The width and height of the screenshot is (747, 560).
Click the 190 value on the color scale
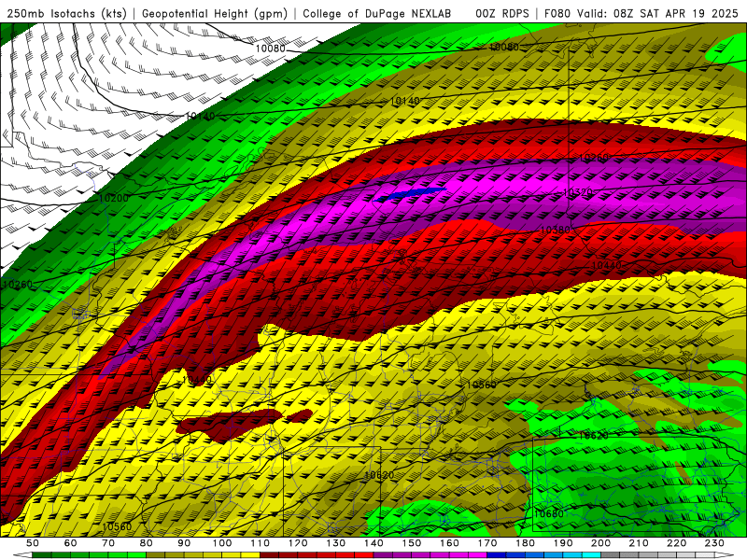point(563,543)
